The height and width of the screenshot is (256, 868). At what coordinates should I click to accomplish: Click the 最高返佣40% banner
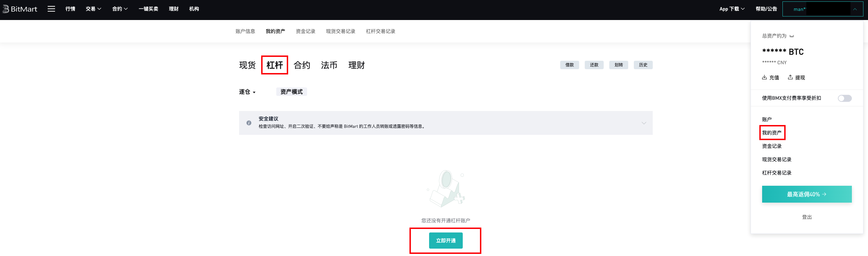pyautogui.click(x=807, y=194)
